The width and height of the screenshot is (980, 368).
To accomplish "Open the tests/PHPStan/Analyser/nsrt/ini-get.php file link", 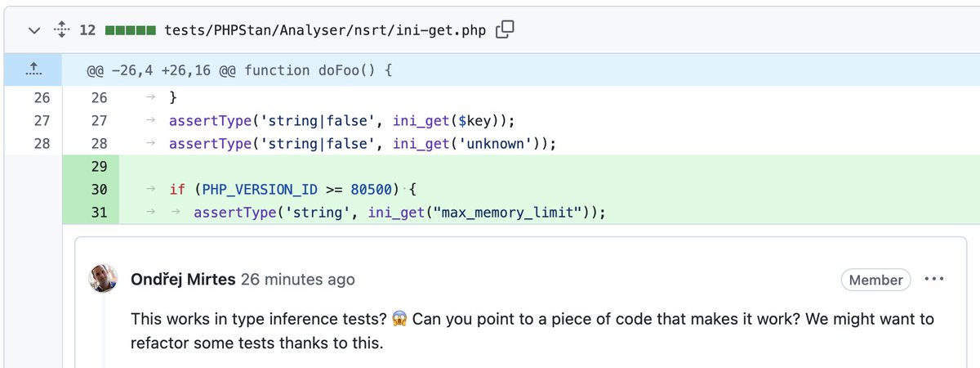I will (x=325, y=31).
